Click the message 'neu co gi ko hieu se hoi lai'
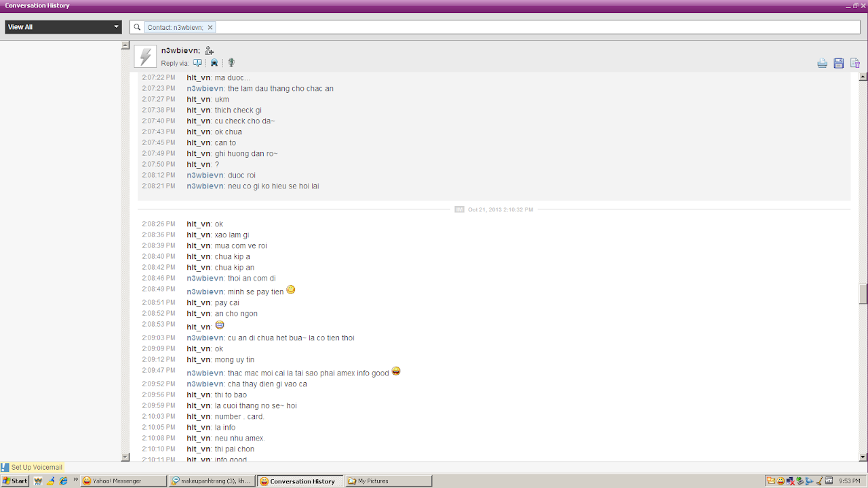This screenshot has height=488, width=868. pos(273,186)
